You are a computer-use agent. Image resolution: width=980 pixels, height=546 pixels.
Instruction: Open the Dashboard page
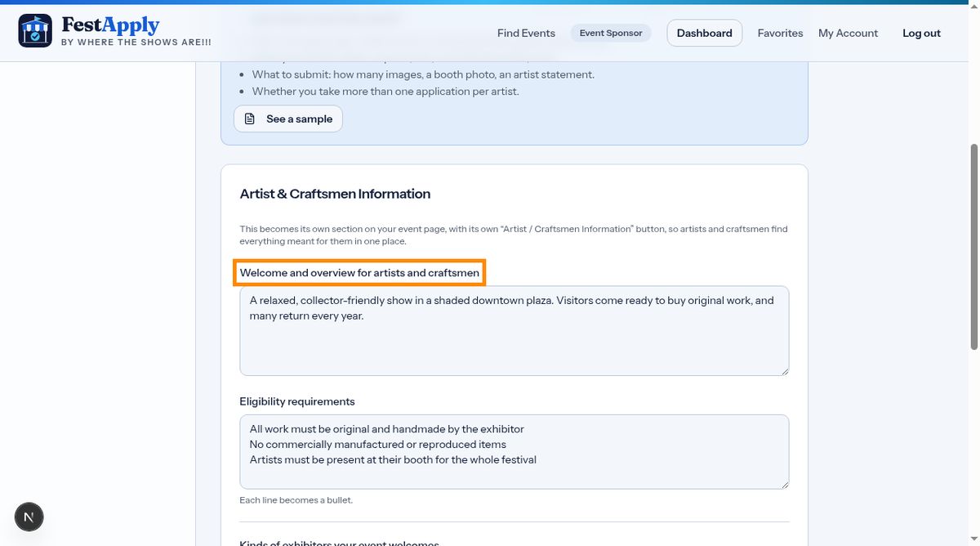[x=705, y=34]
